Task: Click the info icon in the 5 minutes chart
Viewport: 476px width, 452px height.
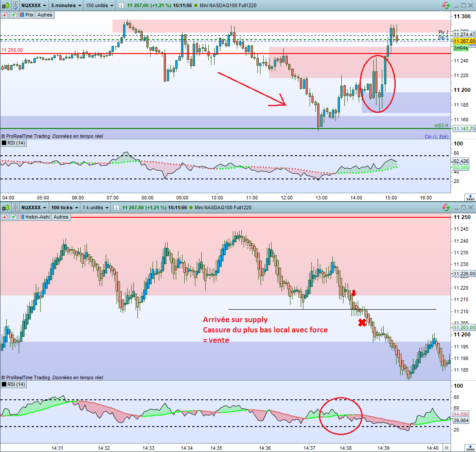Action: point(121,5)
